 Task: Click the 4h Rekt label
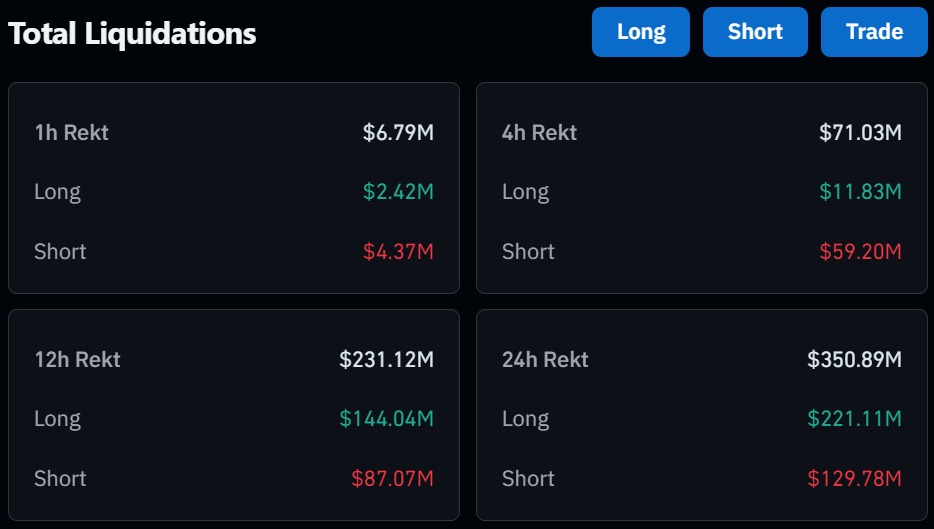point(539,132)
